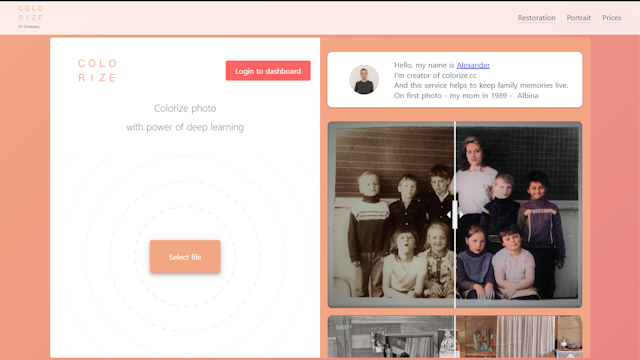
Task: Click the Login to dashboard button
Action: point(268,71)
